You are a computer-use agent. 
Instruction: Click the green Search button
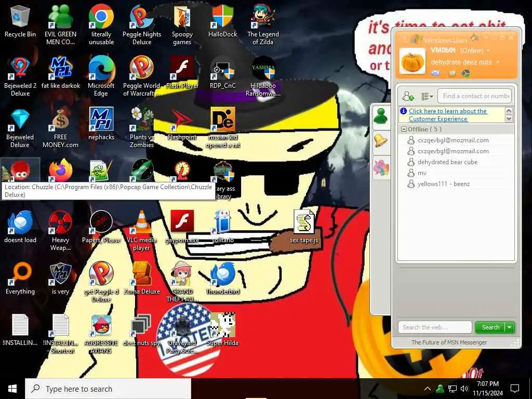point(490,327)
